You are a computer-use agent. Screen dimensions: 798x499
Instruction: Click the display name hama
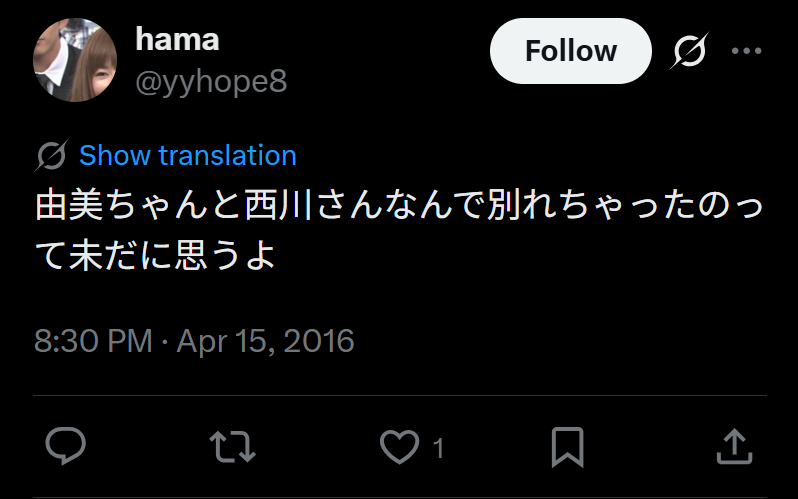click(177, 39)
